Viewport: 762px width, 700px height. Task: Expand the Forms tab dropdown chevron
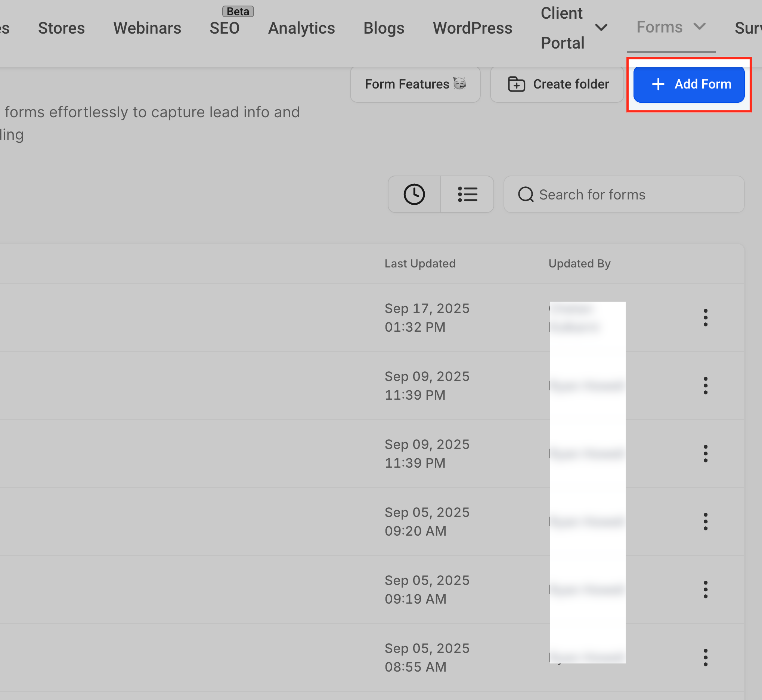[x=699, y=27]
